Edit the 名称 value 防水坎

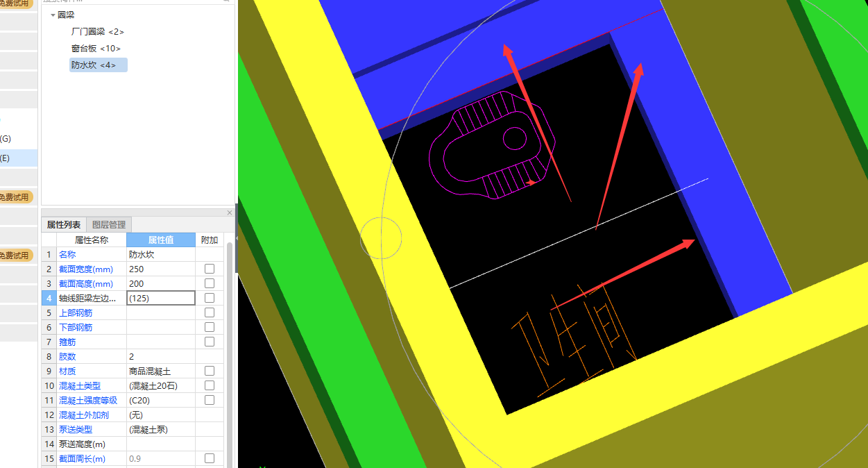click(161, 255)
